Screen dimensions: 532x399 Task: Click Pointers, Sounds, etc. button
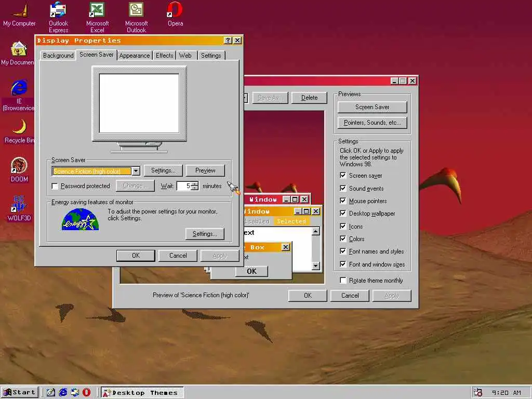[372, 123]
